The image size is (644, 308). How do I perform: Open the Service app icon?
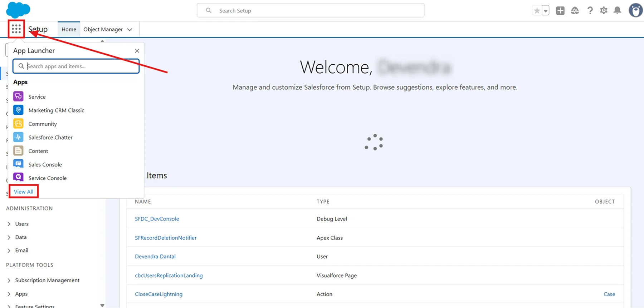click(x=18, y=96)
